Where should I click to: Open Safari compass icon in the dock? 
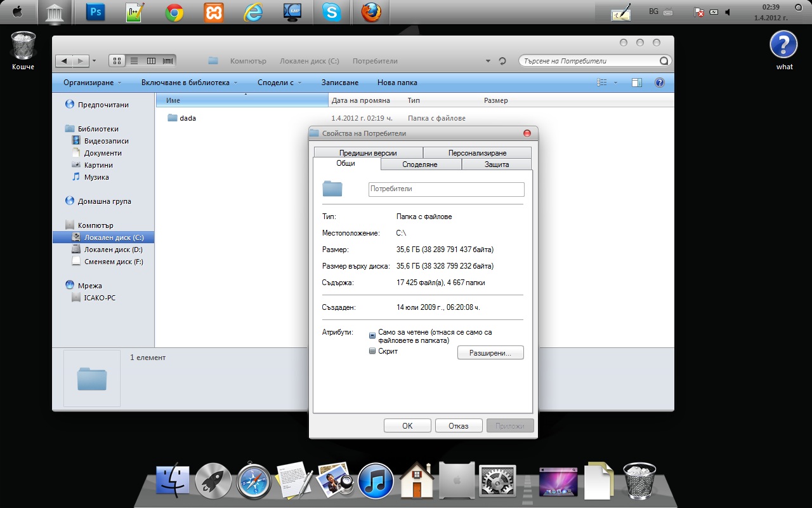[x=254, y=481]
